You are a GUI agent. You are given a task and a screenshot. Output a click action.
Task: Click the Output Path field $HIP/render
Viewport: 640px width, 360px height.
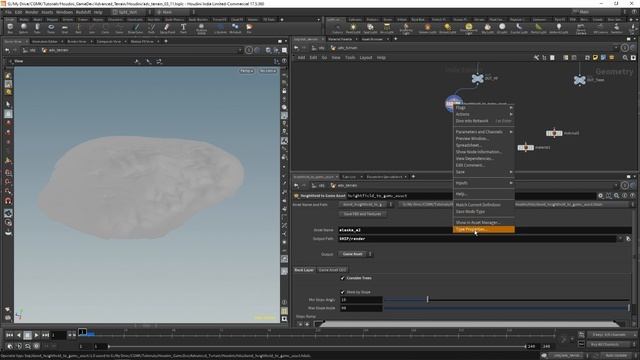[478, 239]
